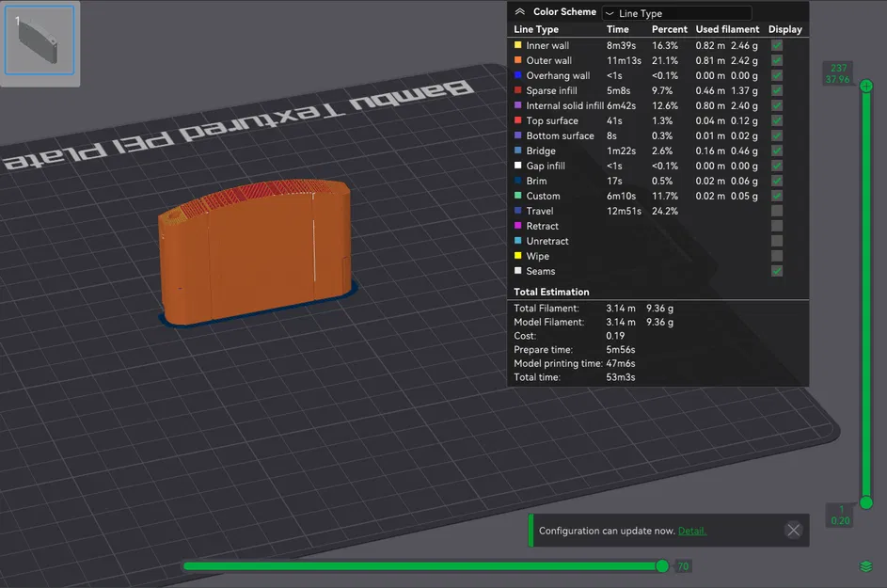This screenshot has height=588, width=887.
Task: Click the Line Type column header
Action: point(536,29)
